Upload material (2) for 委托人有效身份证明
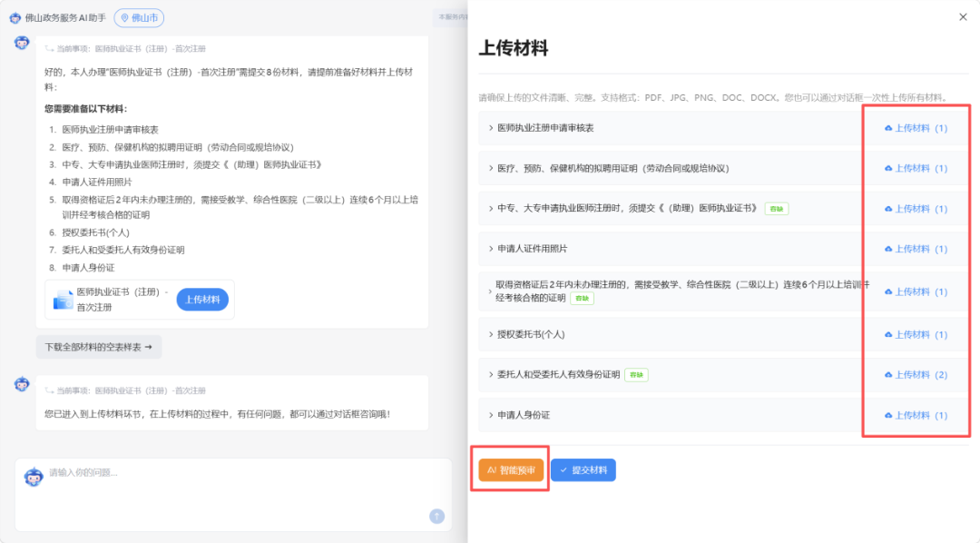980x543 pixels. pos(916,375)
